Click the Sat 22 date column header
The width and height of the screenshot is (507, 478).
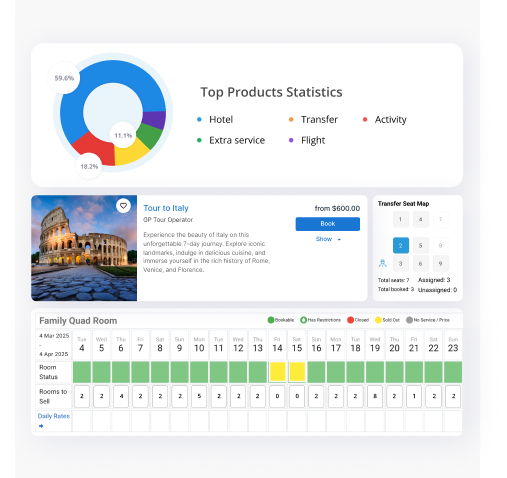tap(433, 345)
